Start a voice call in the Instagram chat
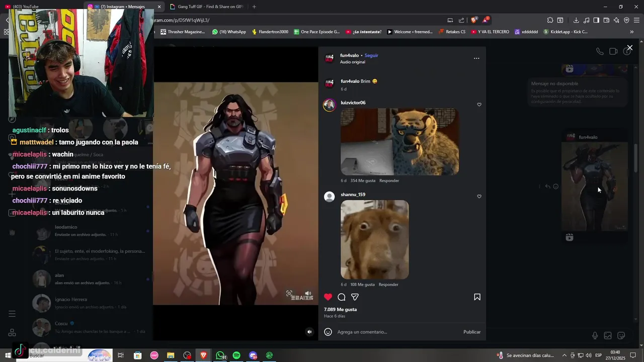The width and height of the screenshot is (644, 362). [600, 51]
